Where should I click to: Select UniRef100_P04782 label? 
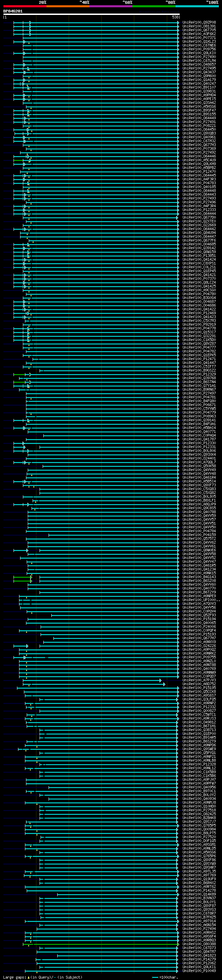click(199, 351)
